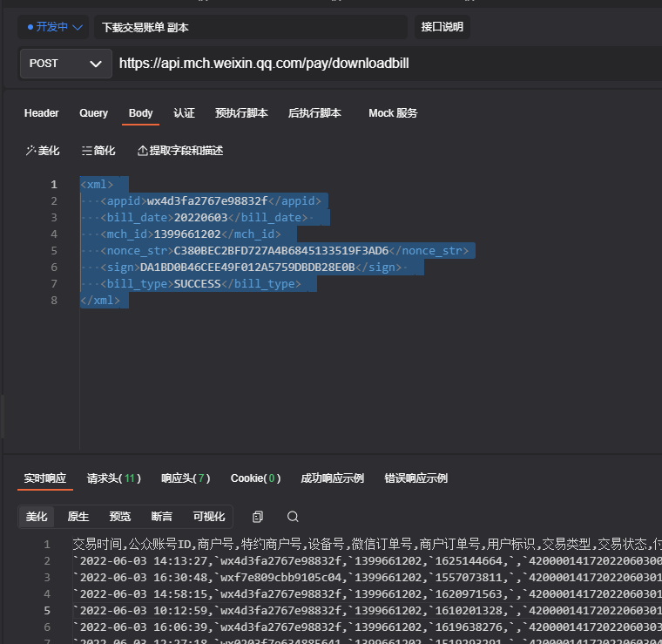Click the response header row 交易时间,公众账号ID

pyautogui.click(x=367, y=545)
